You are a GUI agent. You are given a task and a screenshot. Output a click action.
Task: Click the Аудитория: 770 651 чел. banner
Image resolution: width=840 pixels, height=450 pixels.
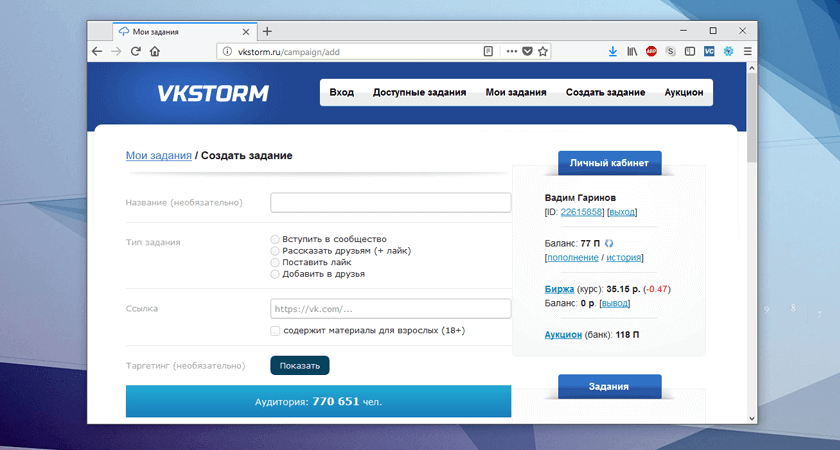[x=318, y=401]
